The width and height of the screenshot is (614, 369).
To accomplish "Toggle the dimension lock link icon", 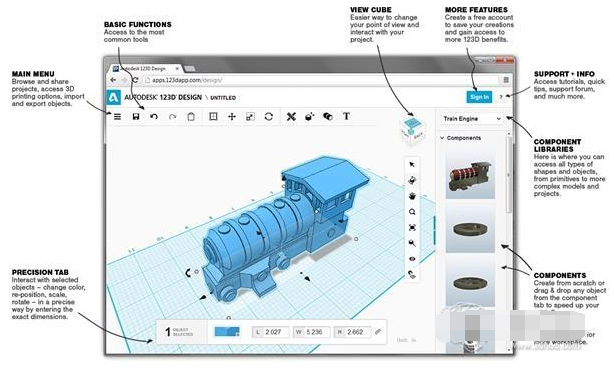I will click(378, 332).
